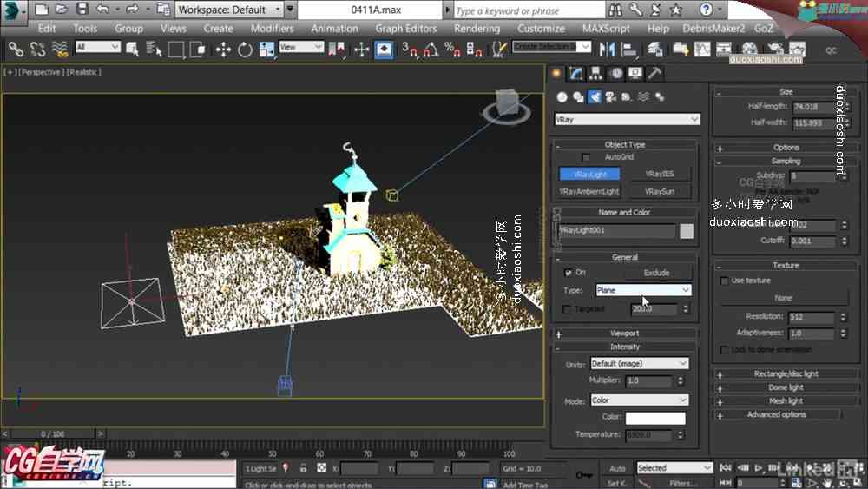This screenshot has height=489, width=868.
Task: Select the Rotate tool
Action: pos(245,50)
